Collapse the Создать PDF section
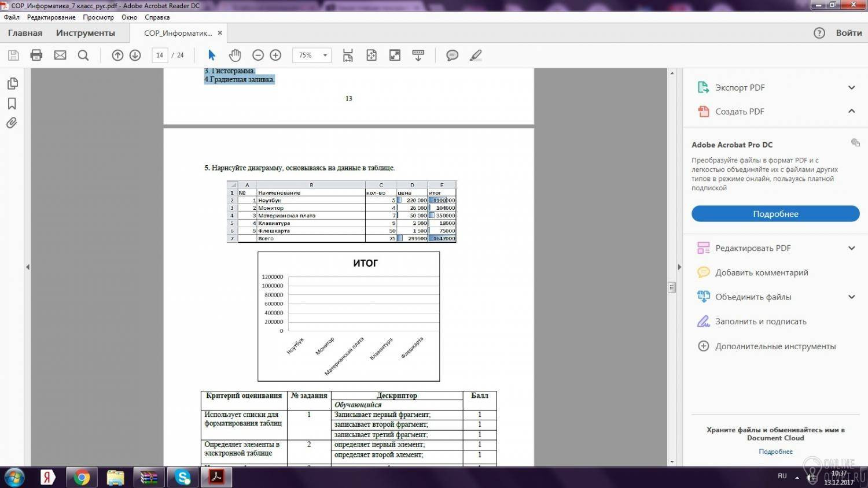 851,111
